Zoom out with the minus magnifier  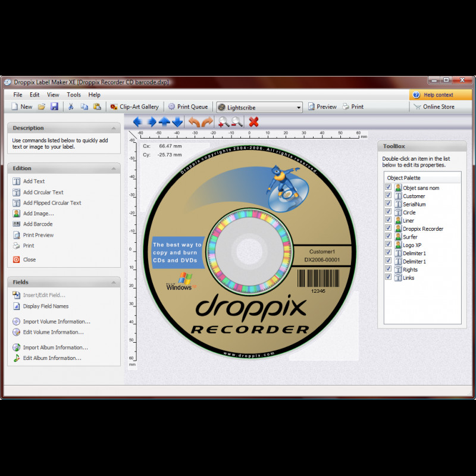coord(237,122)
